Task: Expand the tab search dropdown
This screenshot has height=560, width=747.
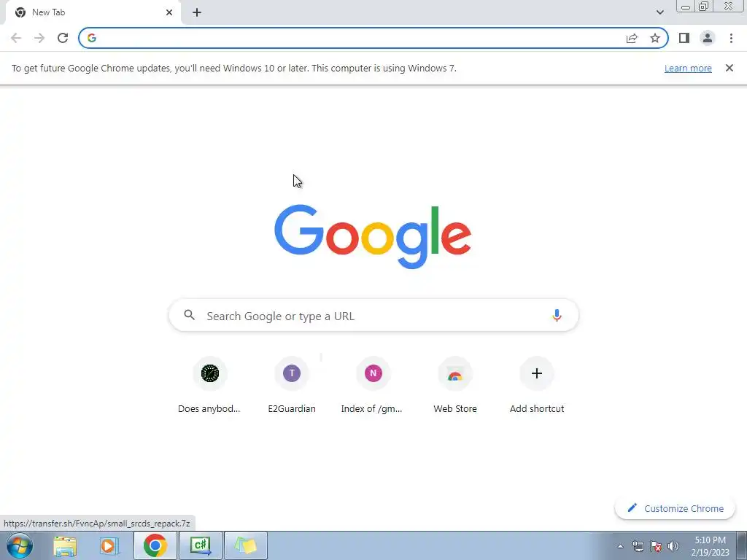Action: [659, 12]
